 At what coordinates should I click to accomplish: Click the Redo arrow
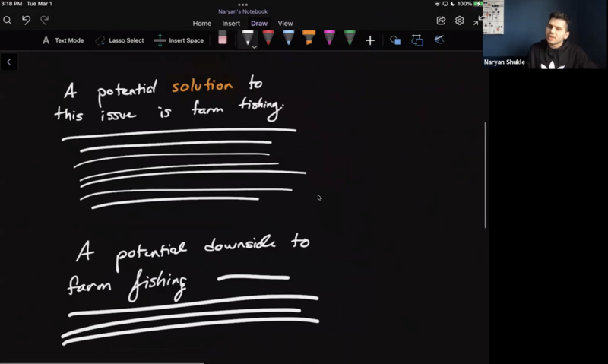[45, 21]
